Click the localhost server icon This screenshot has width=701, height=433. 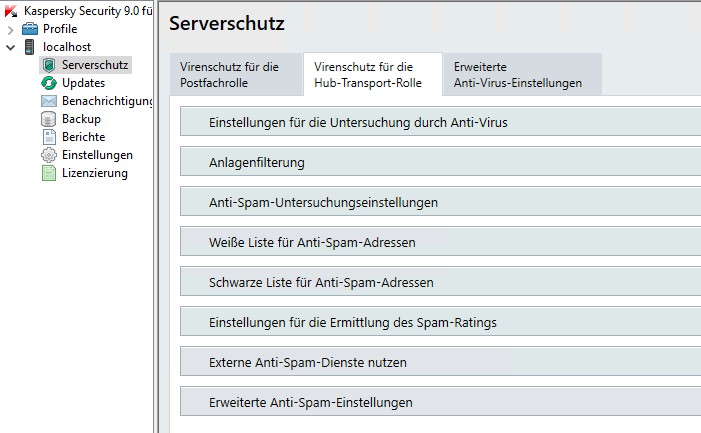[30, 47]
